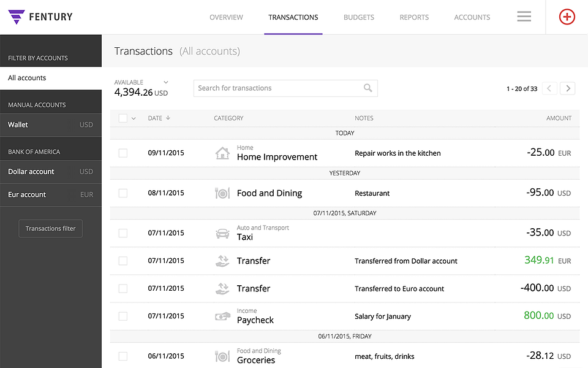Image resolution: width=588 pixels, height=368 pixels.
Task: Click the Paycheck money icon
Action: point(222,316)
